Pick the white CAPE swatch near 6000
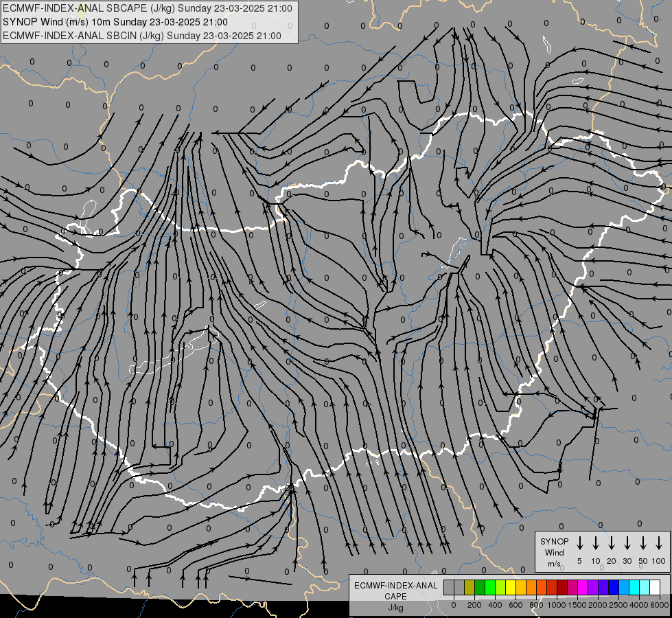The width and height of the screenshot is (672, 618). [x=654, y=587]
